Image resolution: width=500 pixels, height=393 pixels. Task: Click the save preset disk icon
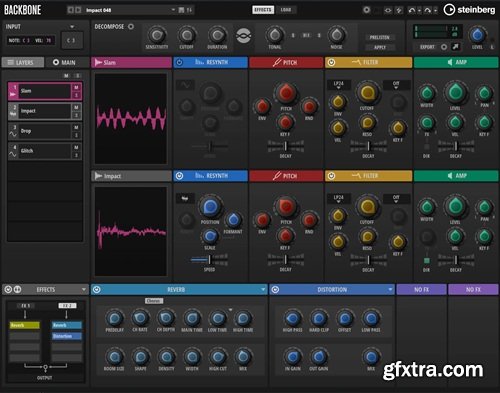[181, 10]
